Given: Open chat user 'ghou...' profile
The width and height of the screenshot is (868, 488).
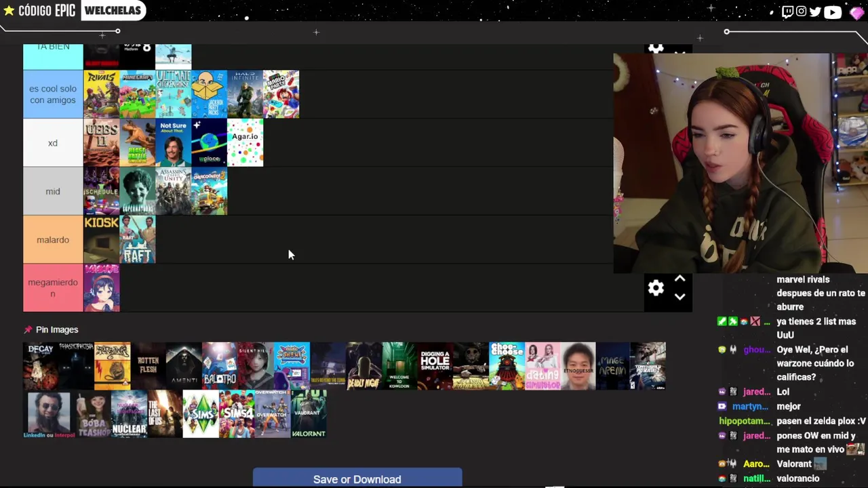Looking at the screenshot, I should click(x=757, y=350).
